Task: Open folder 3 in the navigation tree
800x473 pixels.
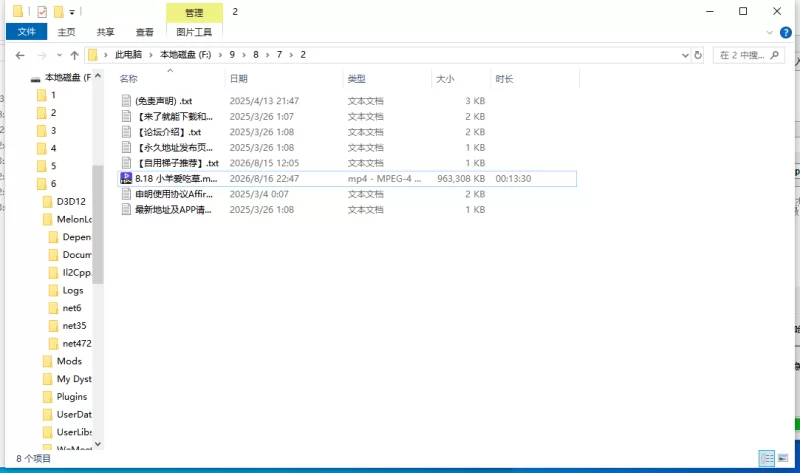Action: 53,131
